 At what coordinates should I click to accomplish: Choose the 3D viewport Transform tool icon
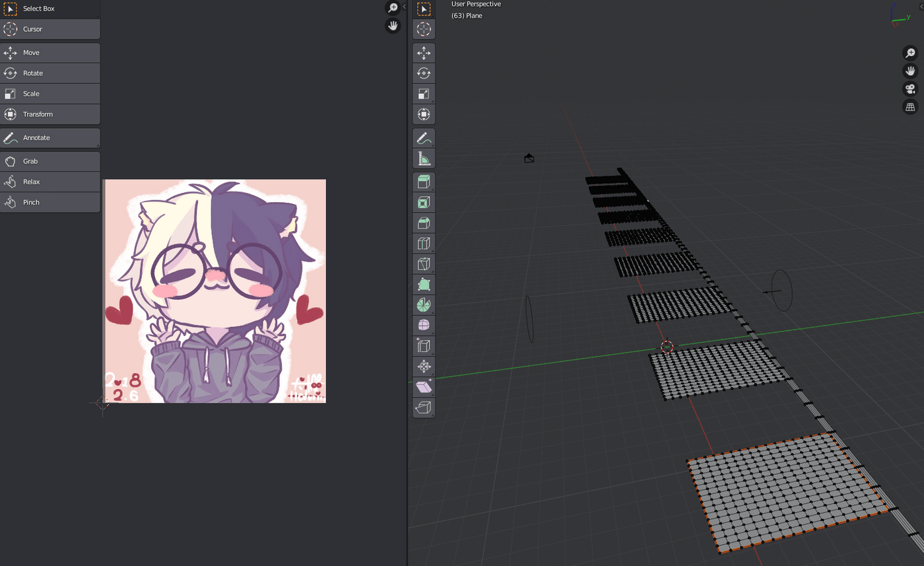click(x=424, y=114)
